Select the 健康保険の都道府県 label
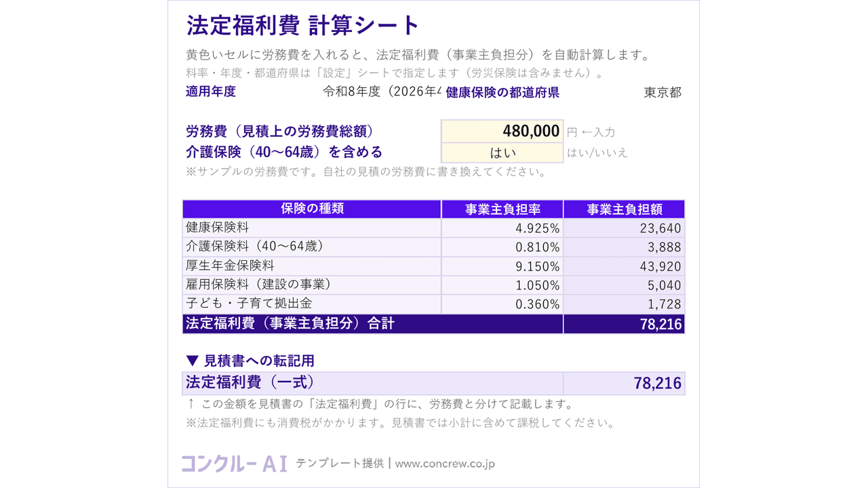 click(502, 93)
